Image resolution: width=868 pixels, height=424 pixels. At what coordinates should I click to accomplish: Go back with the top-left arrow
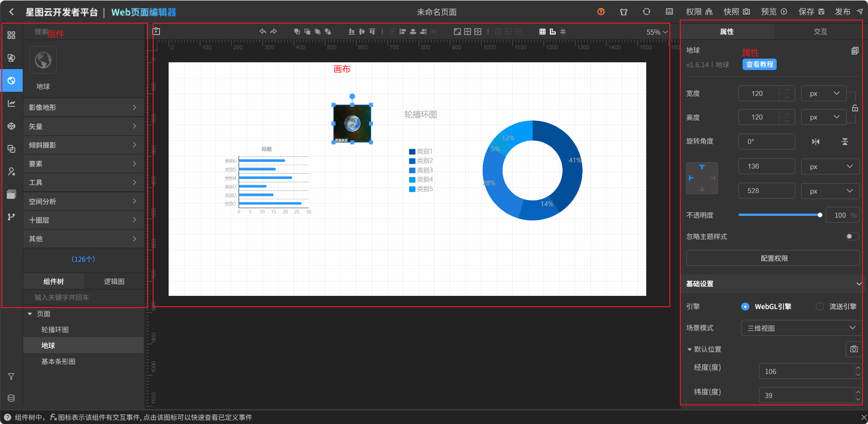coord(11,12)
